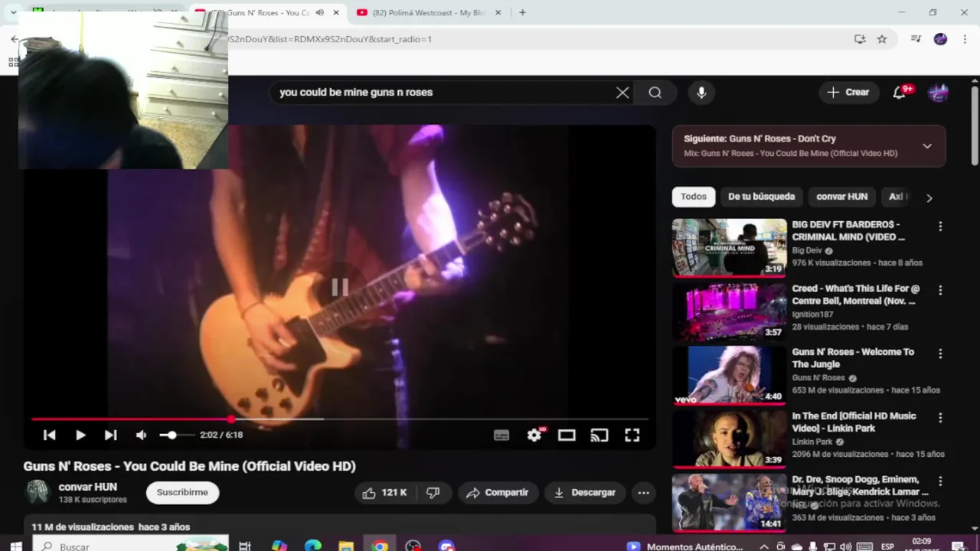980x551 pixels.
Task: Open Chrome tab search dropdown arrow
Action: point(13,13)
